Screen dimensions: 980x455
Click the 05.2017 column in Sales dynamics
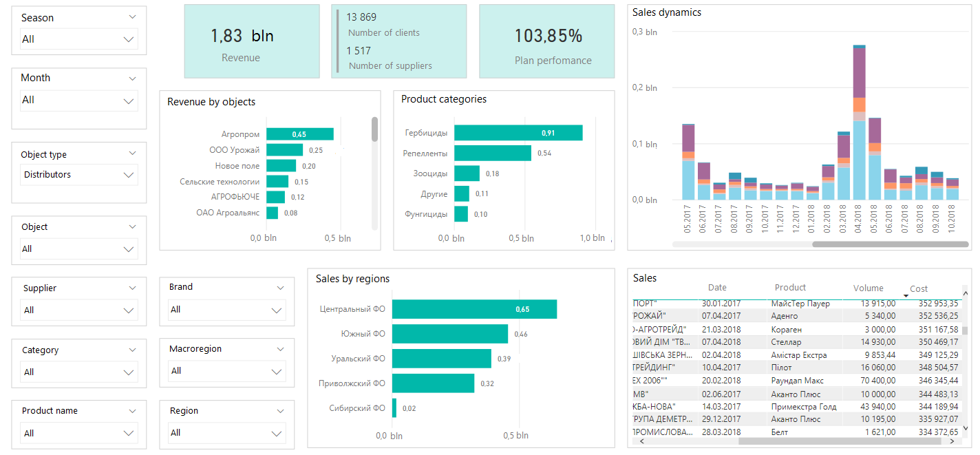tap(688, 162)
